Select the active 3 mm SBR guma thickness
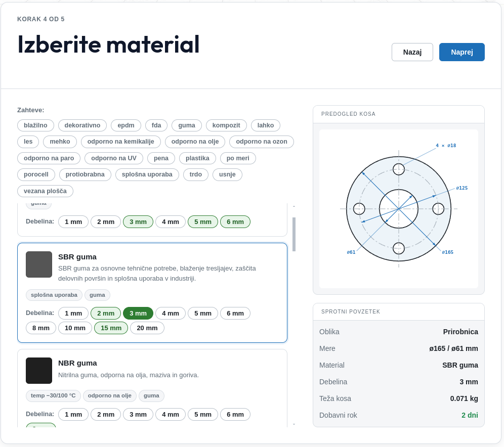Viewport: 504px width, 447px height. tap(138, 313)
